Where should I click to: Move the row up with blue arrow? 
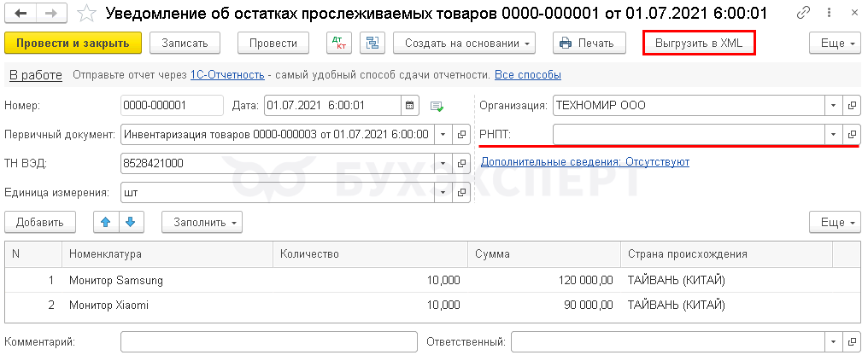point(106,222)
